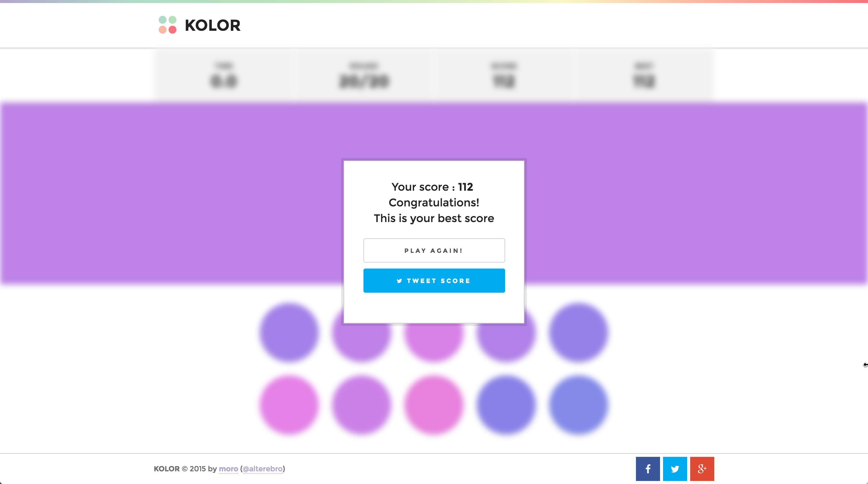Open the @alterebro Twitter link

point(263,469)
